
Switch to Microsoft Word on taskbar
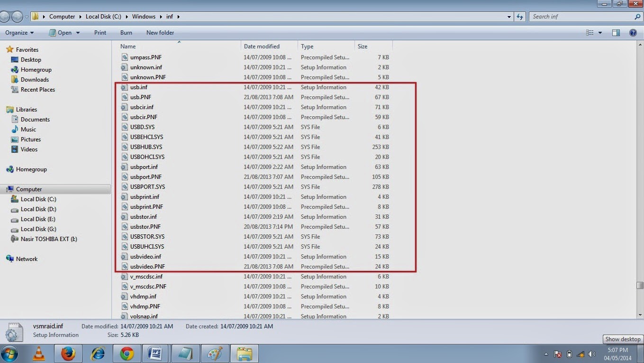coord(156,354)
